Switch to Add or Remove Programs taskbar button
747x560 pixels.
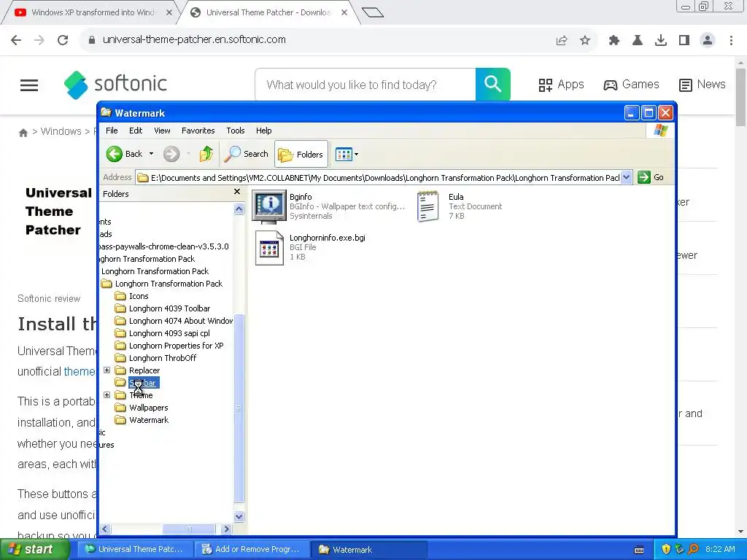pyautogui.click(x=252, y=550)
